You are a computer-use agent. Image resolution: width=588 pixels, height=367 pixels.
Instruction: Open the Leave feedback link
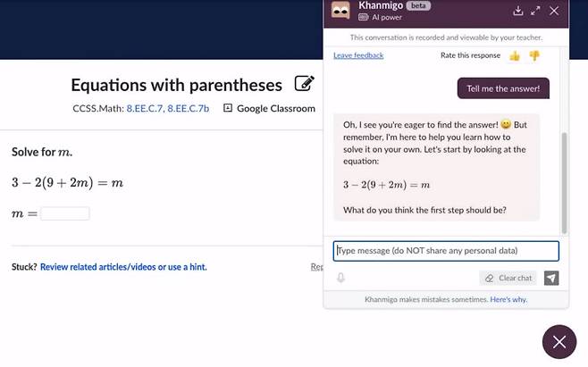(358, 55)
